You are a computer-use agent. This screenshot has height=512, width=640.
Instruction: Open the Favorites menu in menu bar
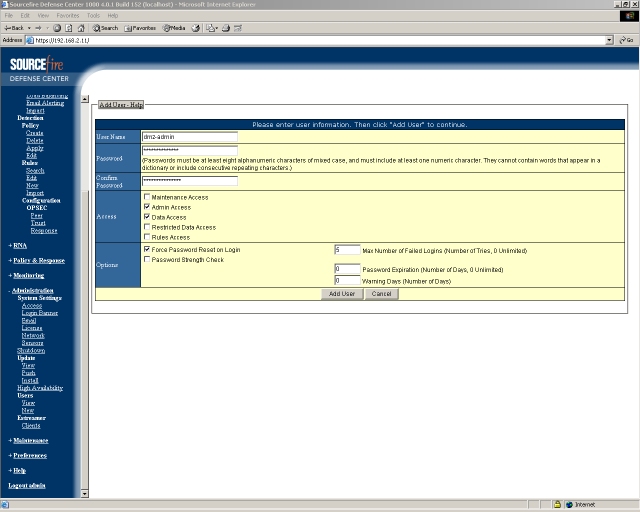(68, 16)
